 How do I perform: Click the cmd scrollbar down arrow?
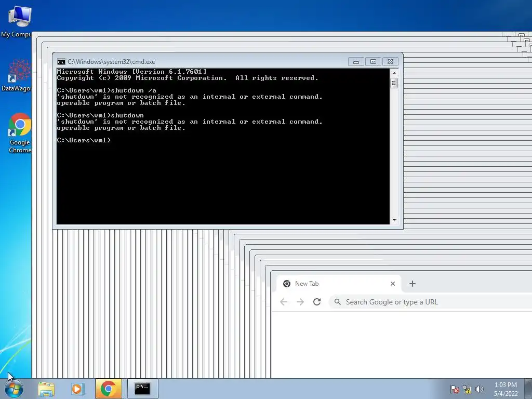tap(394, 220)
